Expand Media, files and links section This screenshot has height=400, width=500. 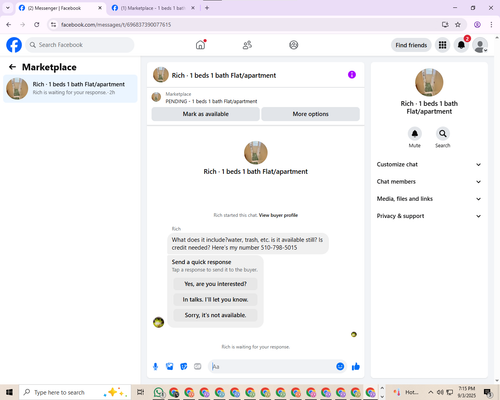(429, 199)
